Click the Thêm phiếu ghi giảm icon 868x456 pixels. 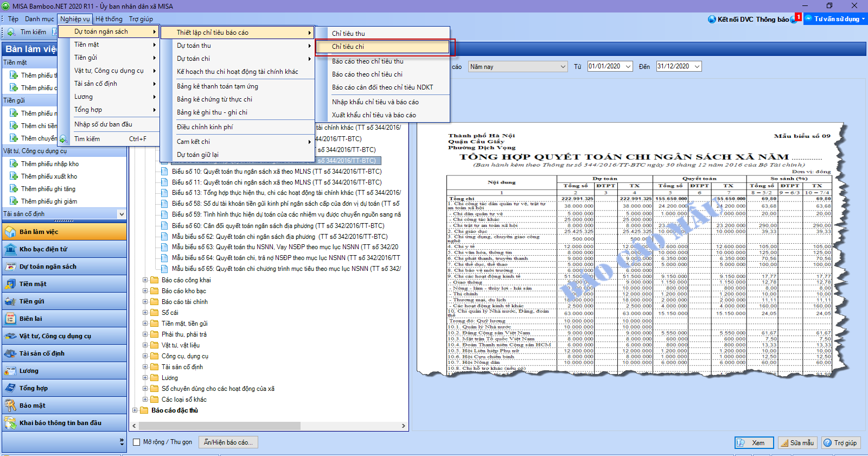point(14,201)
